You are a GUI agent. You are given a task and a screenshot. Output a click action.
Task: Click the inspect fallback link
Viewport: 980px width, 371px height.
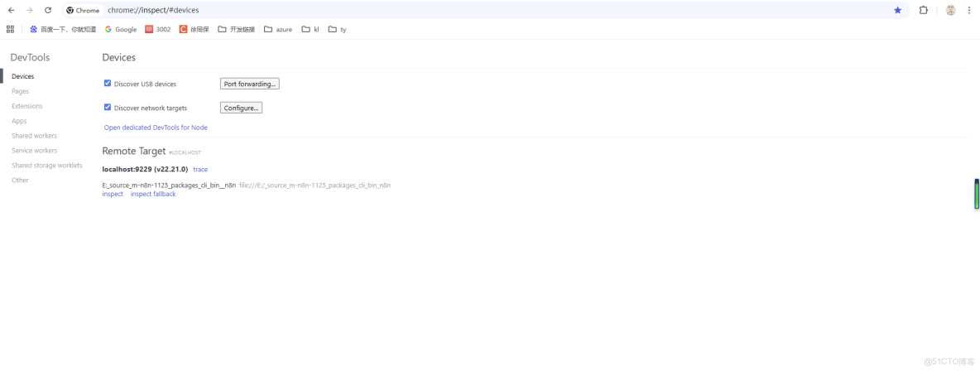[x=153, y=194]
